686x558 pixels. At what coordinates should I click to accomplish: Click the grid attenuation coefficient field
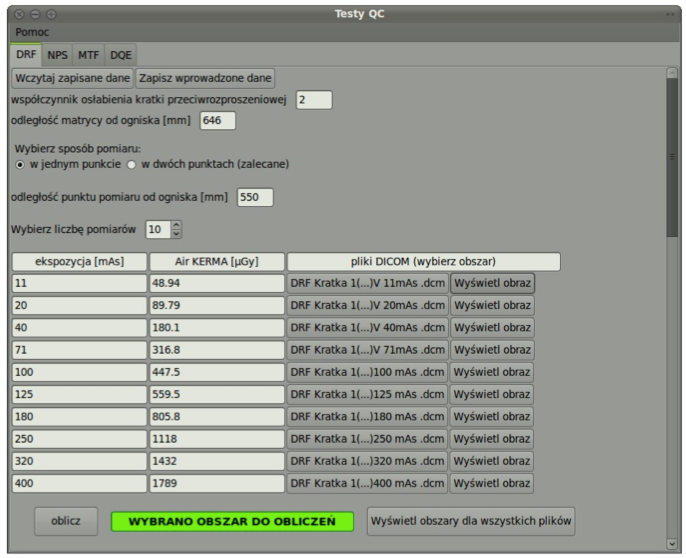[x=313, y=100]
